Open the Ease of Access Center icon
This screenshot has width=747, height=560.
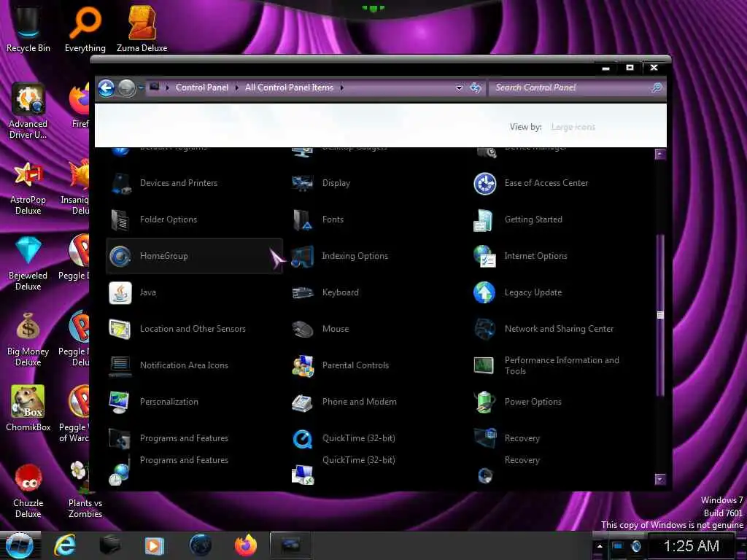[485, 183]
